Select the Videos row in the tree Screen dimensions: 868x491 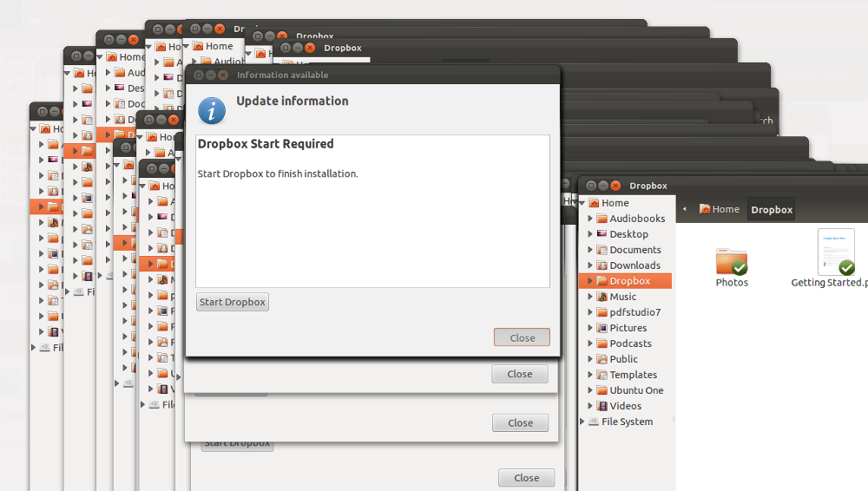point(626,406)
